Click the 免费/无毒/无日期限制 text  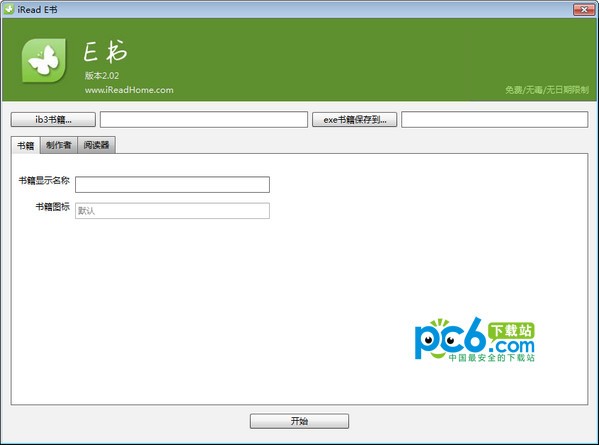pyautogui.click(x=547, y=90)
